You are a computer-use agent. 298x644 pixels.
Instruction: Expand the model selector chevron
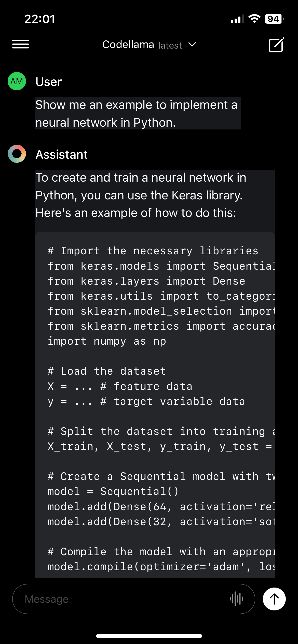(192, 45)
